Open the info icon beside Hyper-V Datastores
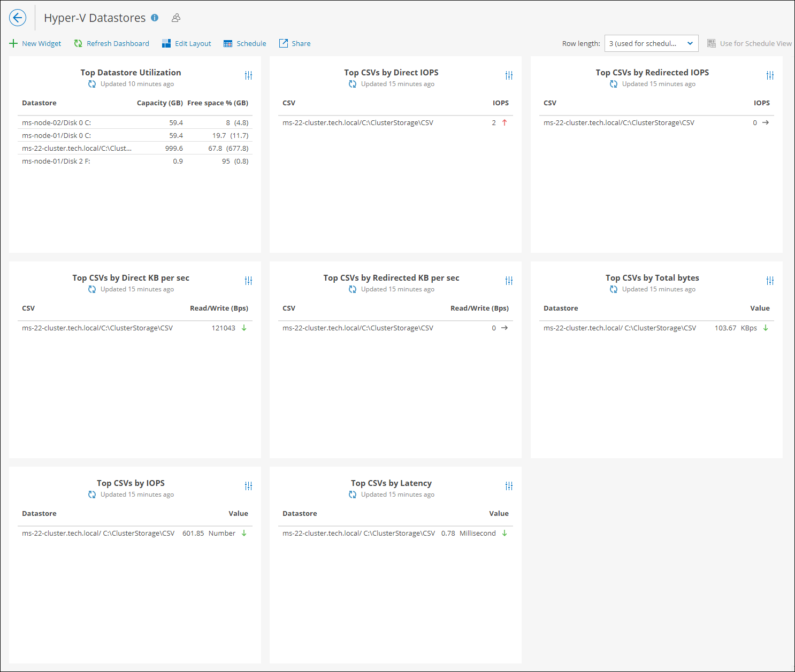 [155, 18]
